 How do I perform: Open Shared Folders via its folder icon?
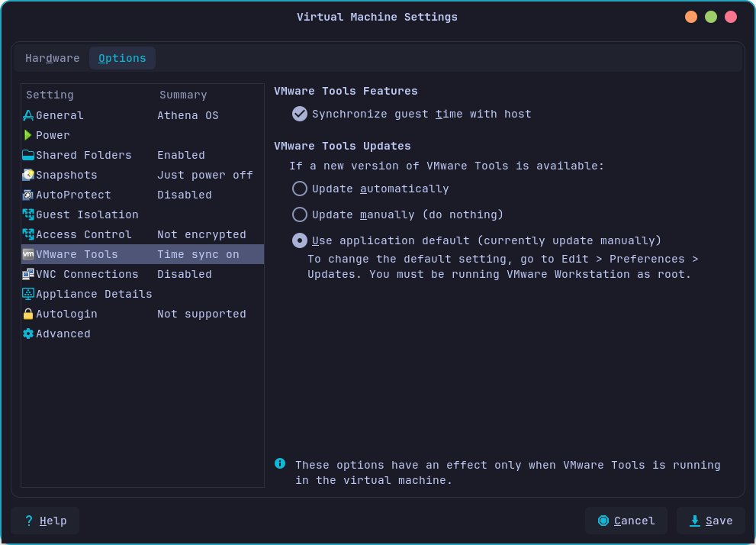coord(29,155)
